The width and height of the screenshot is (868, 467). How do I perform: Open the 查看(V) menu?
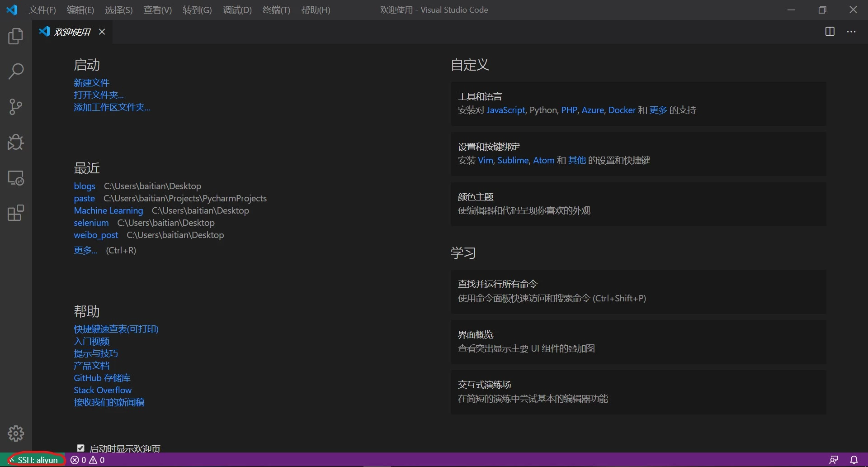coord(158,10)
